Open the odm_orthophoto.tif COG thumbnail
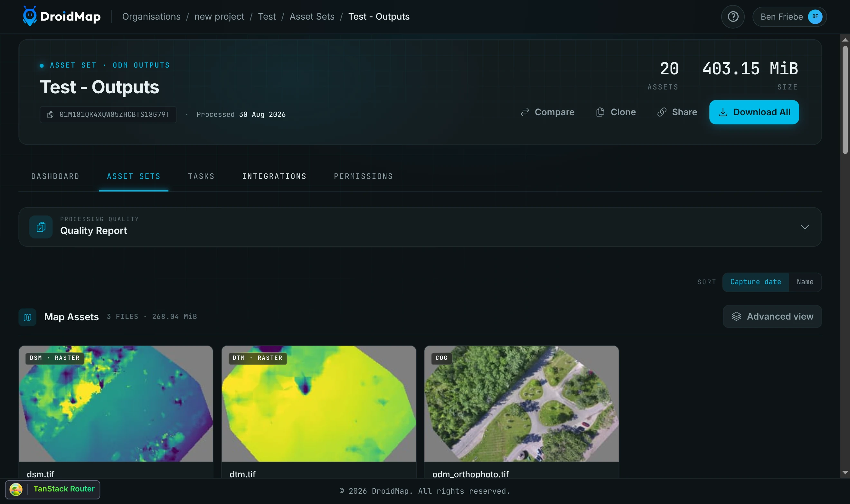 pos(522,404)
